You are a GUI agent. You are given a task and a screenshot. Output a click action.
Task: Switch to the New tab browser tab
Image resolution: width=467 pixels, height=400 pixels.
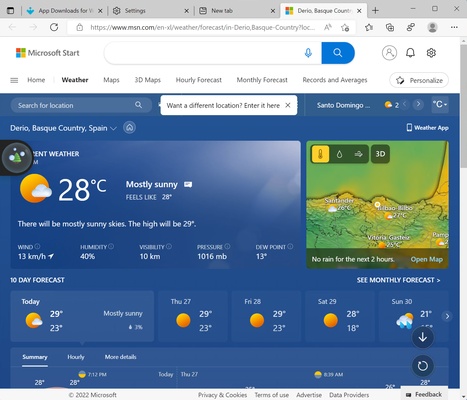pos(237,11)
